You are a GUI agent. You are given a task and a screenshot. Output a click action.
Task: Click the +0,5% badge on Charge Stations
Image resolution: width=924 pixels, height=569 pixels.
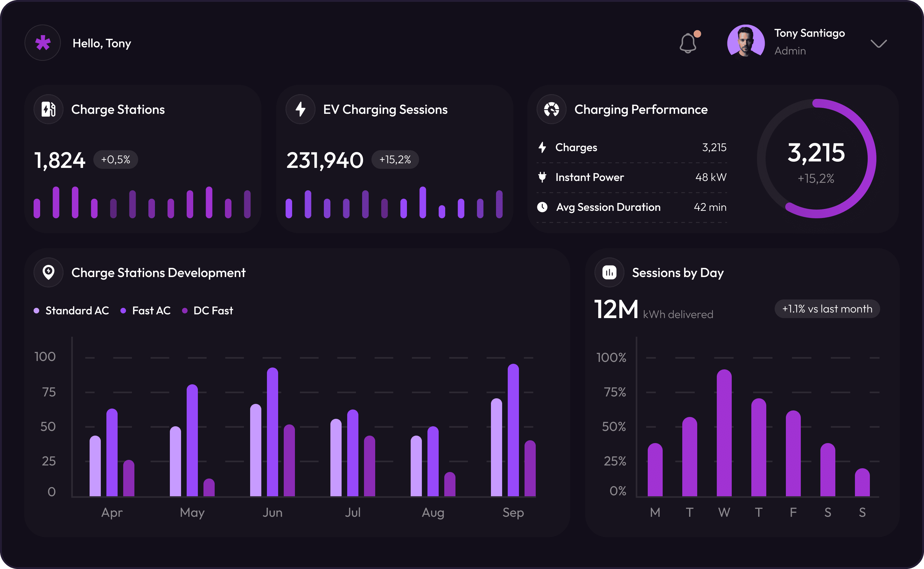point(116,160)
